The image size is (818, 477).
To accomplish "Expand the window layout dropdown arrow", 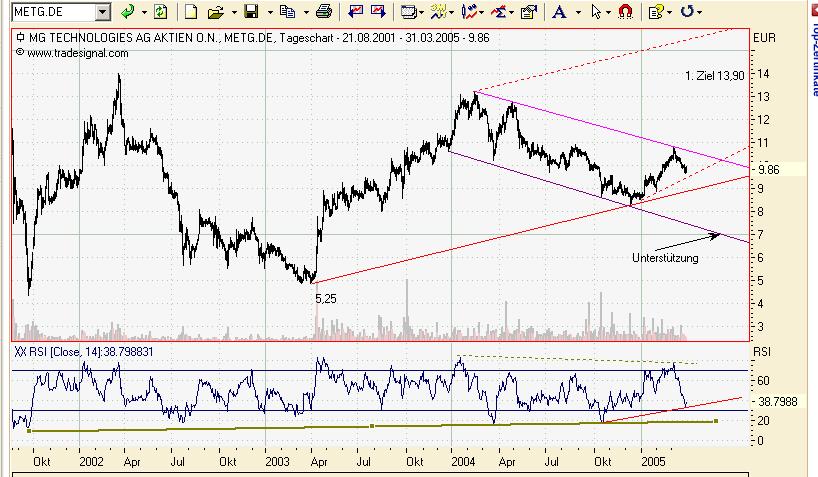I will pos(421,11).
